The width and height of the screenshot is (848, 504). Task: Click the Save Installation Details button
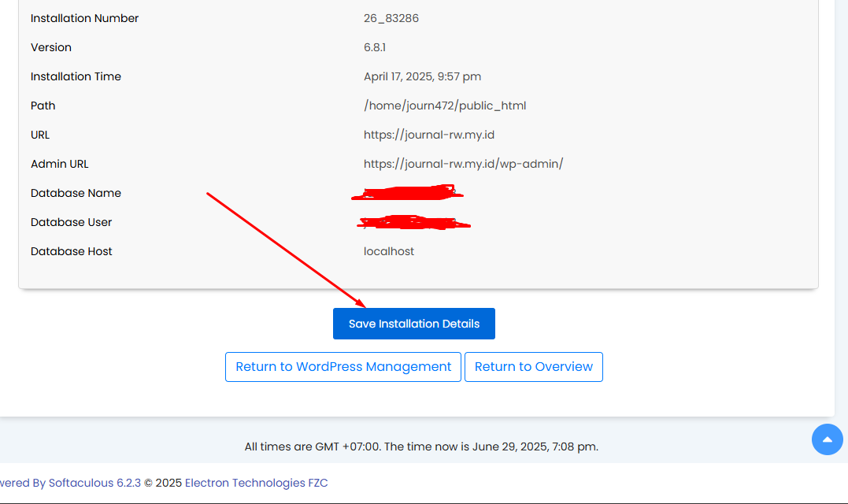coord(413,324)
